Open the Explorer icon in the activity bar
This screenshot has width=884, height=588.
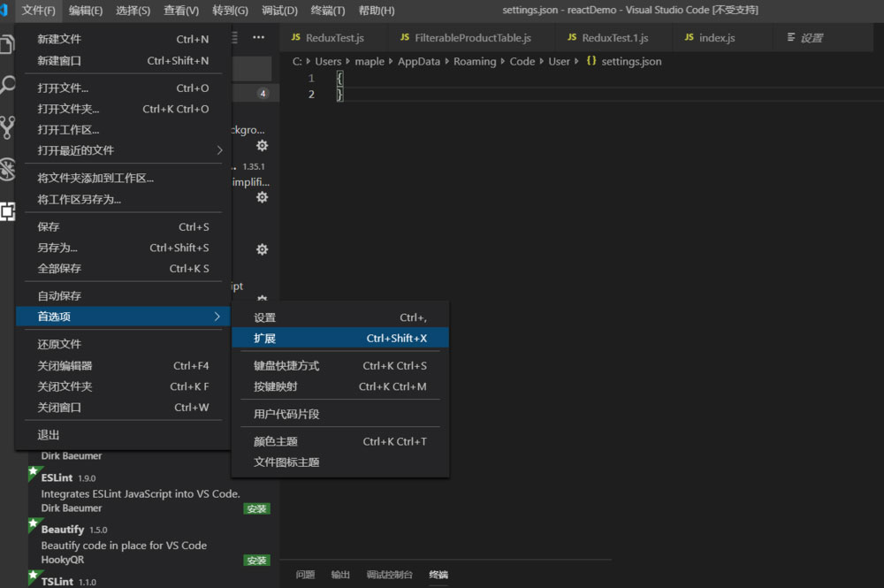(x=9, y=44)
